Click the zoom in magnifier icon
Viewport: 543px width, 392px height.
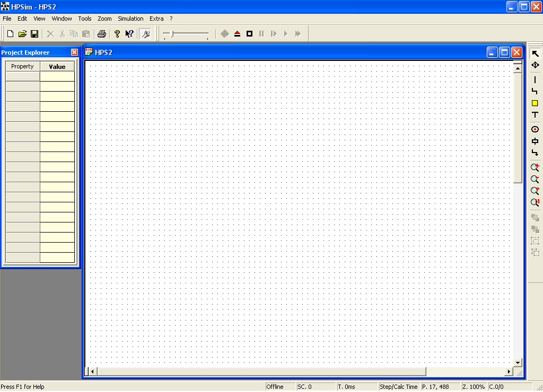[x=535, y=167]
